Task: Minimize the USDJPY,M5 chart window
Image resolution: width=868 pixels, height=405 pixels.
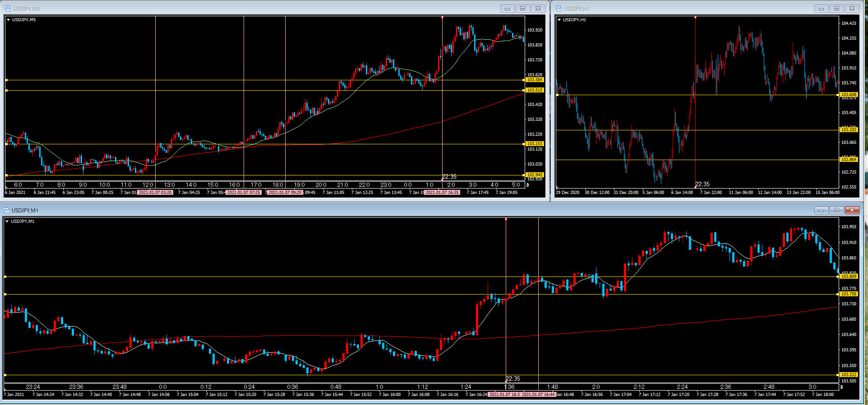Action: click(x=507, y=9)
